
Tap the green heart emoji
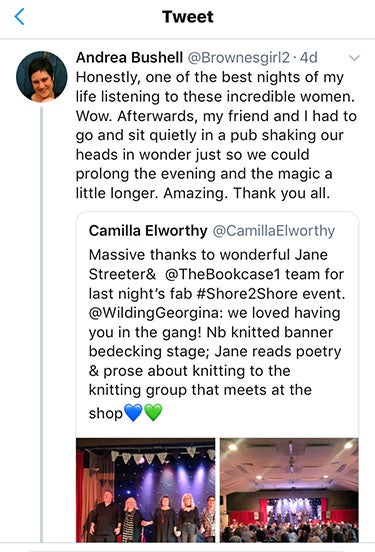pos(153,412)
